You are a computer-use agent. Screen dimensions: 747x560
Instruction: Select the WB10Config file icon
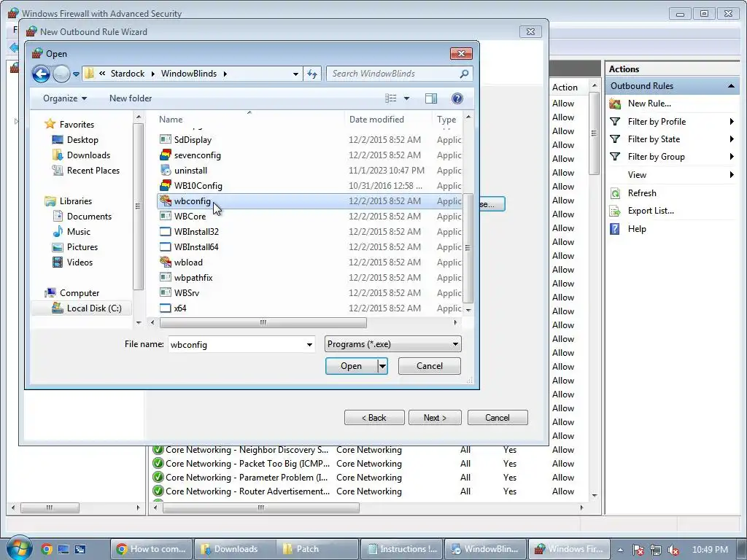pyautogui.click(x=166, y=185)
